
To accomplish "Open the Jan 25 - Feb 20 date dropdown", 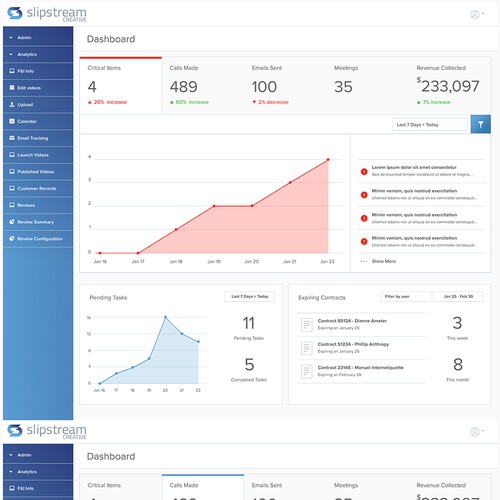I will tap(458, 296).
